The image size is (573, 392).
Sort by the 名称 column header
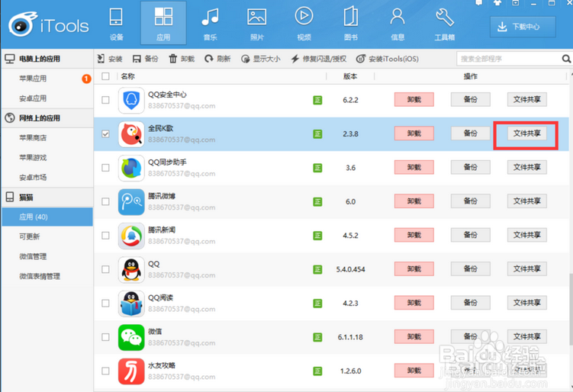point(128,76)
